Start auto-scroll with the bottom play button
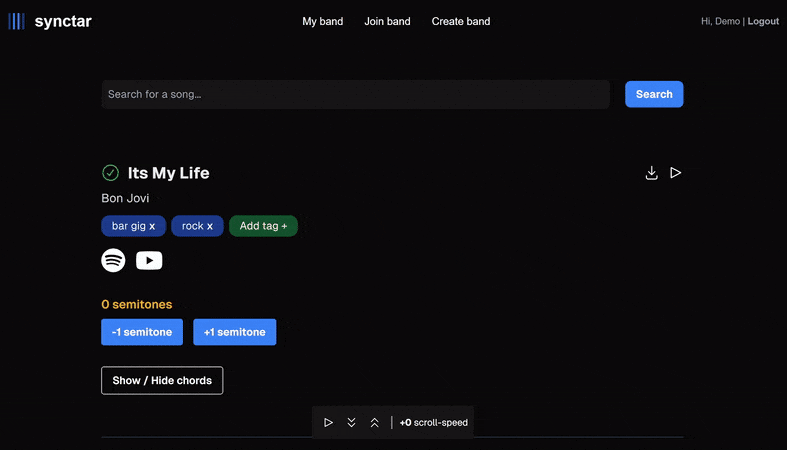Screen dimensions: 787x450 [x=328, y=423]
